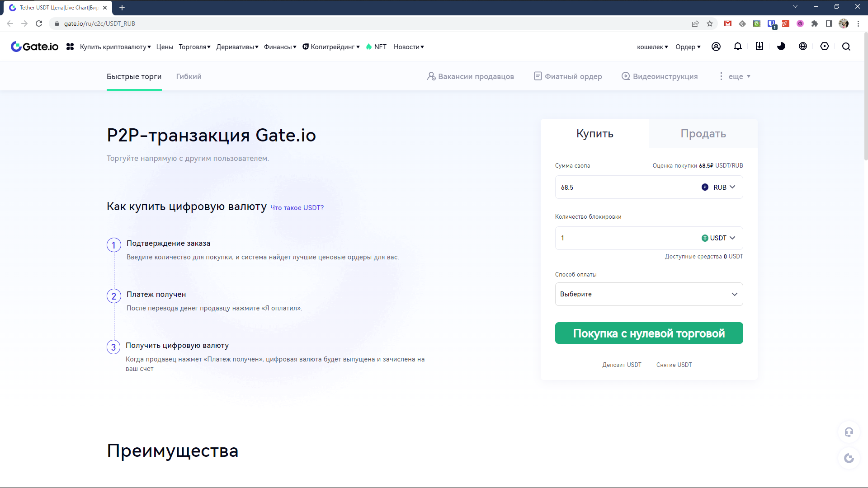The image size is (868, 488).
Task: Open customer support headset icon
Action: 849,432
